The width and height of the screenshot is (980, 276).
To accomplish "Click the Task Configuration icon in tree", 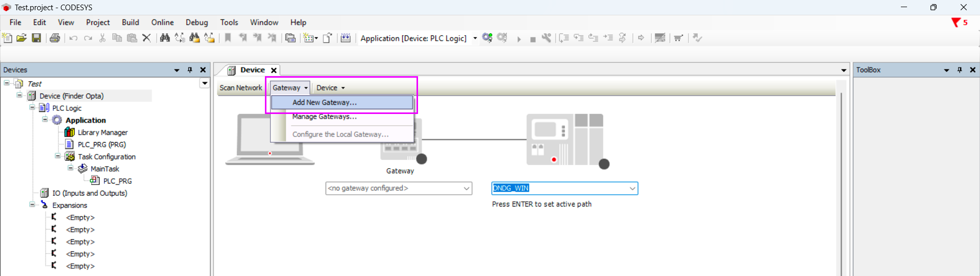I will tap(70, 156).
